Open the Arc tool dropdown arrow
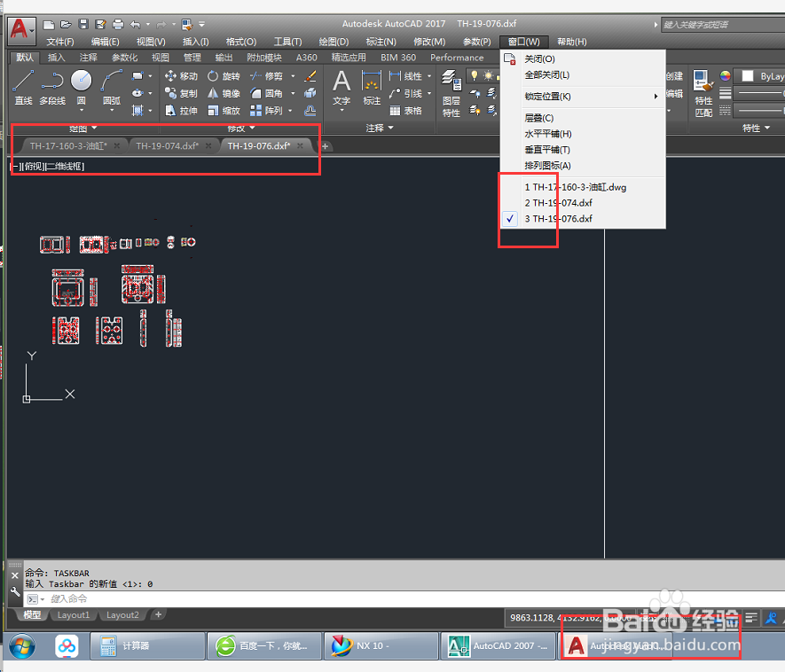The height and width of the screenshot is (672, 785). pyautogui.click(x=111, y=111)
